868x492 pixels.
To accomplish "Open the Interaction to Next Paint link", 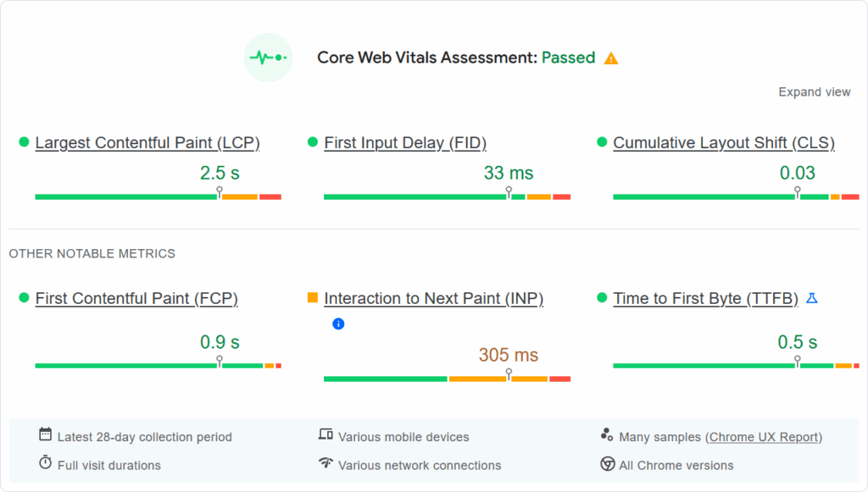I will [x=434, y=298].
